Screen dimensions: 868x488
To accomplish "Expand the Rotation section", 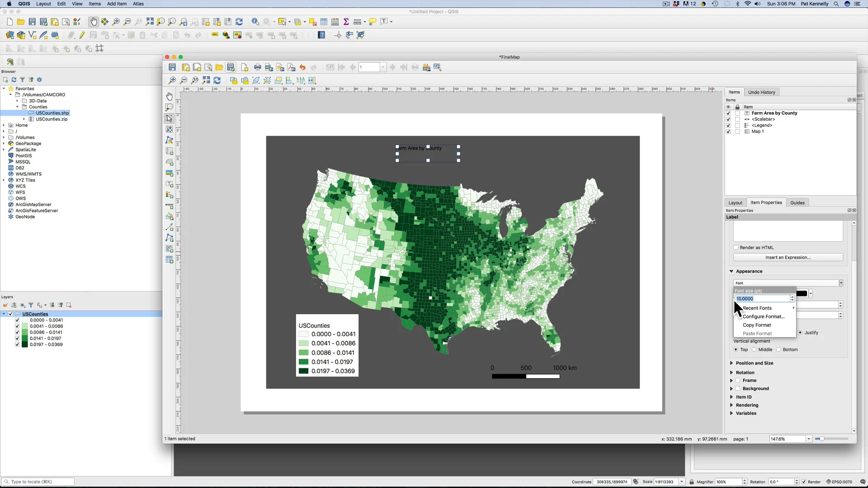I will [731, 373].
